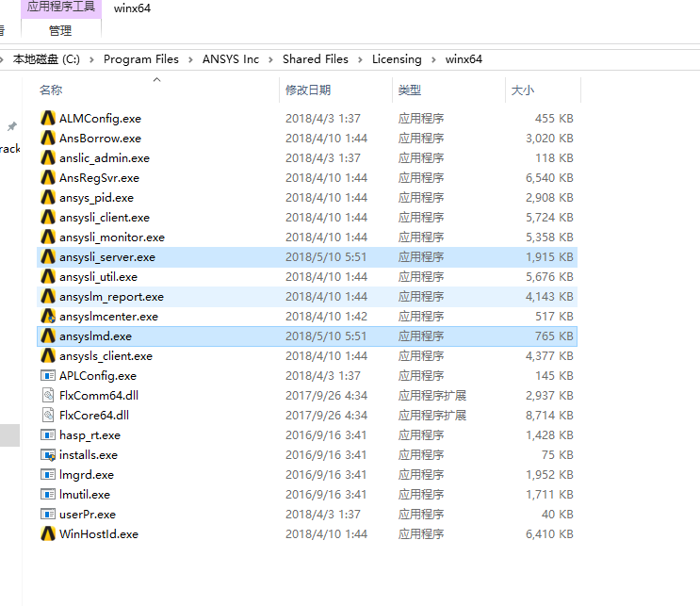This screenshot has height=606, width=700.
Task: Select the file name ansysli_server.exe
Action: pyautogui.click(x=107, y=257)
